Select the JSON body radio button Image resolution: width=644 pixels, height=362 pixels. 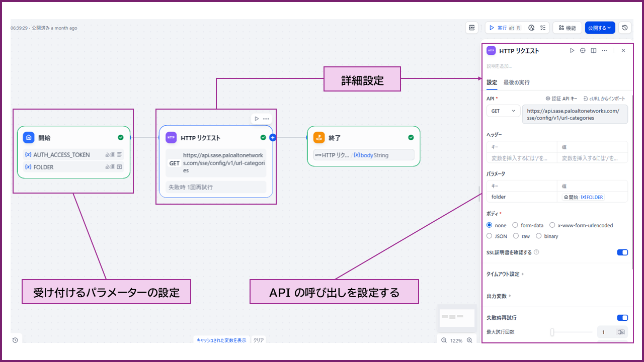click(490, 236)
